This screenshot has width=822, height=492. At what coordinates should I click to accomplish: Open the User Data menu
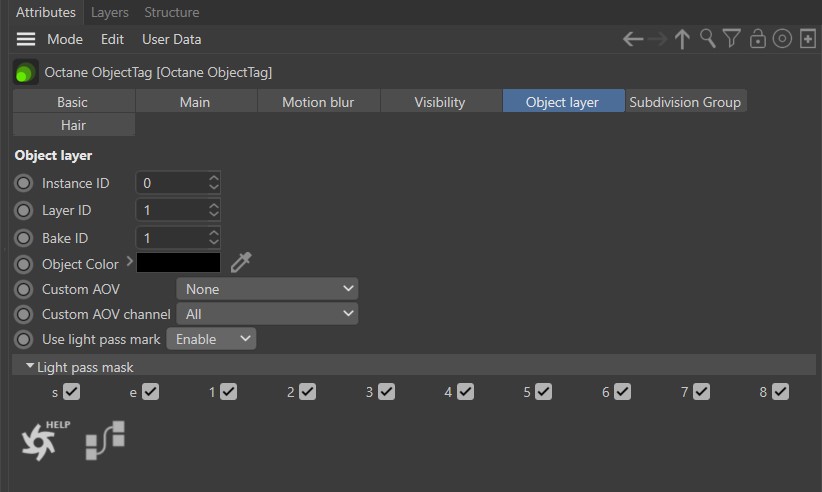click(171, 39)
